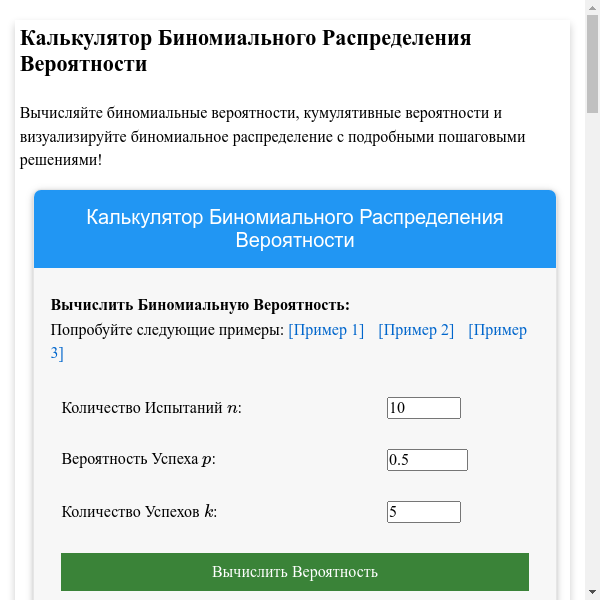Open the Пример 1 example link

coord(326,330)
